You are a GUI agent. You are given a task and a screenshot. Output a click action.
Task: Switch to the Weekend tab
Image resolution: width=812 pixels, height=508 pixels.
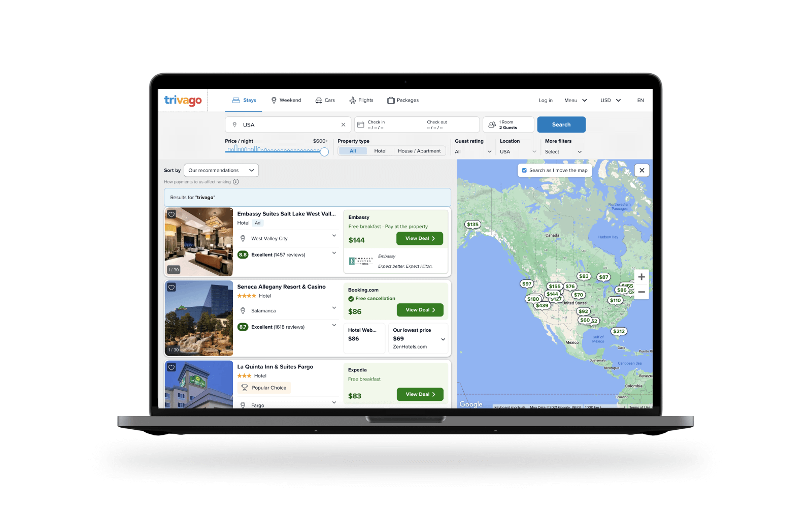pos(286,100)
